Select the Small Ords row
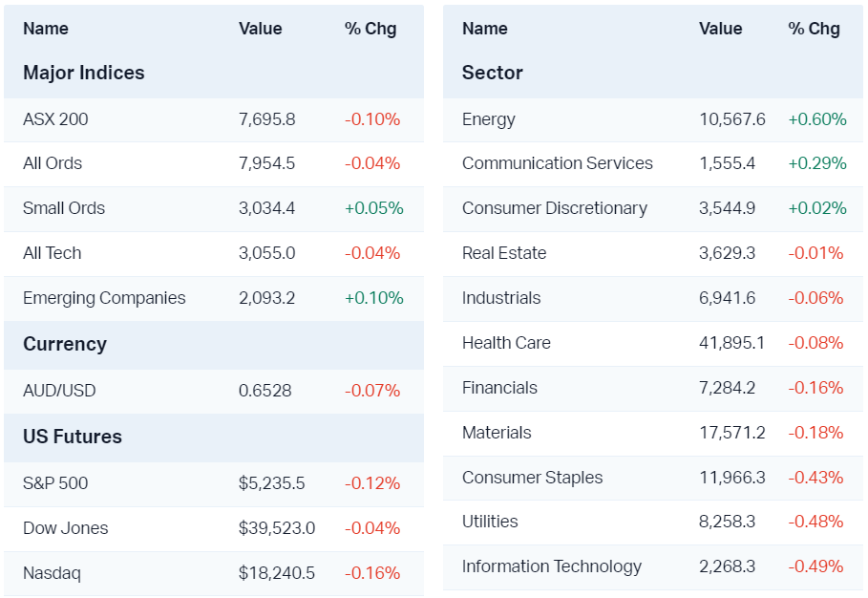The image size is (868, 598). [x=64, y=208]
